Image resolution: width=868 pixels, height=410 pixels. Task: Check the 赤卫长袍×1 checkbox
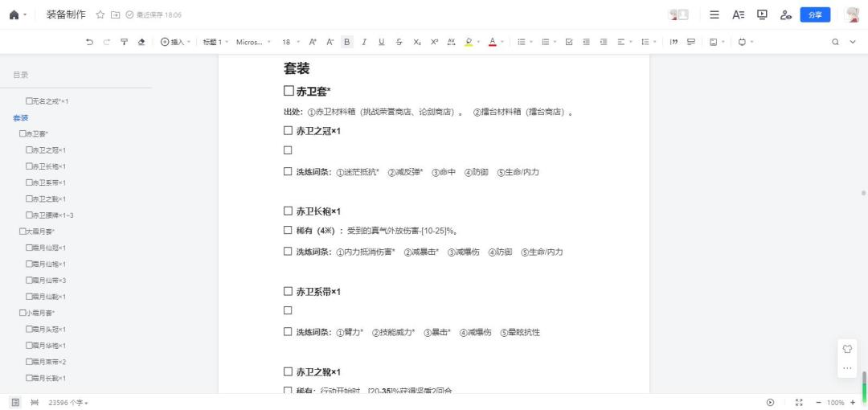tap(288, 211)
